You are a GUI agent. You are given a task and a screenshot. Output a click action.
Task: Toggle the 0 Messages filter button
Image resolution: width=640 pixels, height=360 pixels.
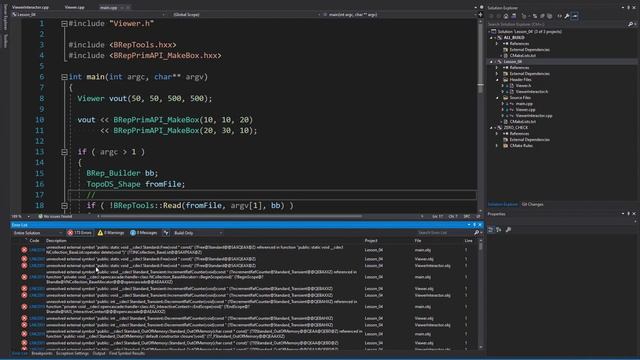(143, 233)
